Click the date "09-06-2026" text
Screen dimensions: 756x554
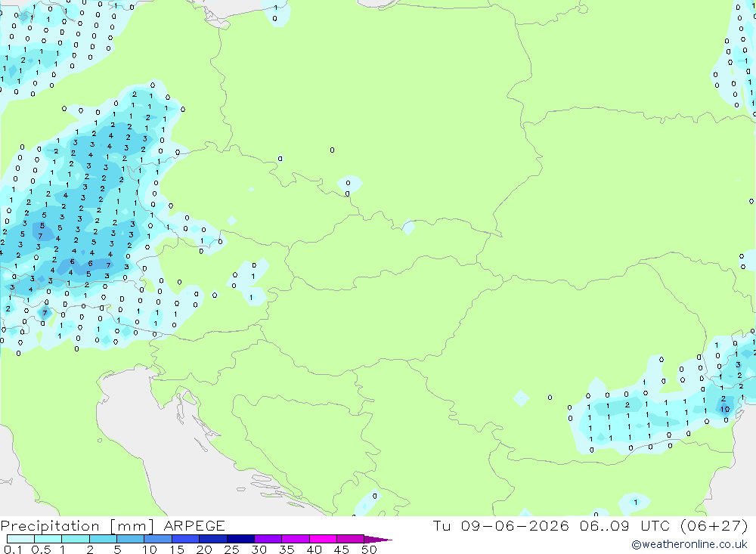tap(515, 525)
